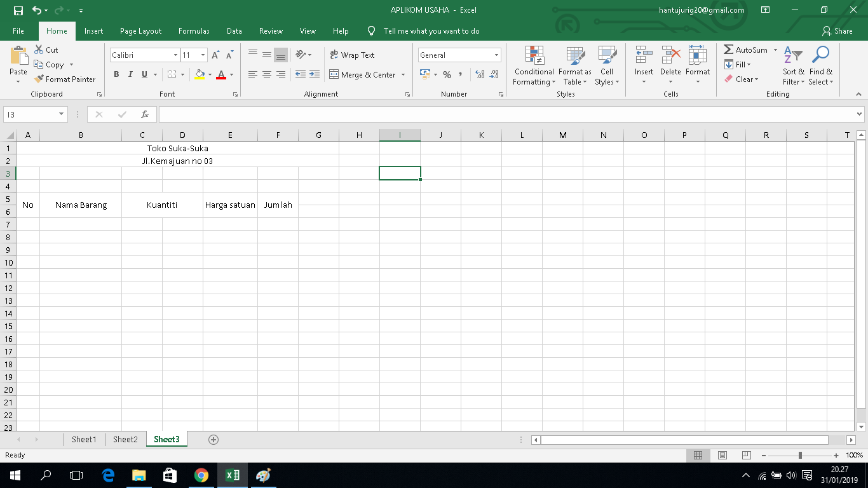Apply Conditional Formatting to cells

tap(533, 67)
